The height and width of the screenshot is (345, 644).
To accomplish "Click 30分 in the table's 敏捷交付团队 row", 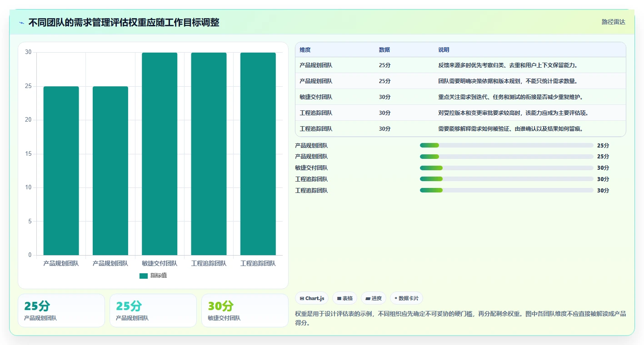I will click(384, 97).
